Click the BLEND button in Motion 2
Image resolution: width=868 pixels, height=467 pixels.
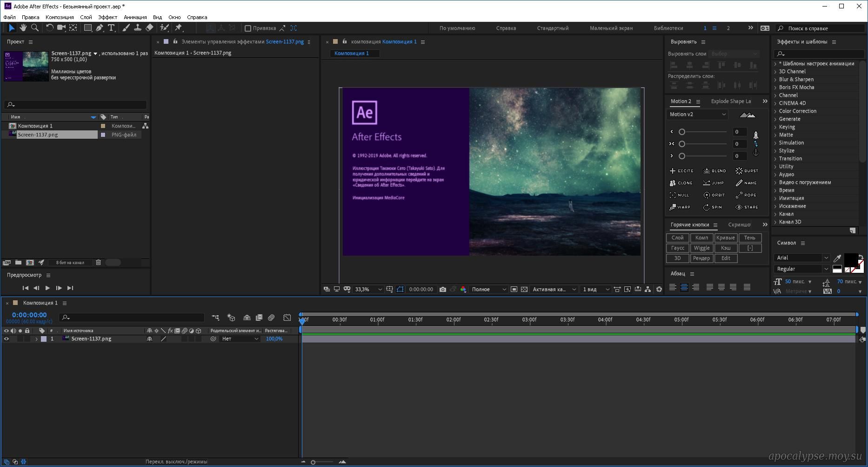(x=714, y=171)
